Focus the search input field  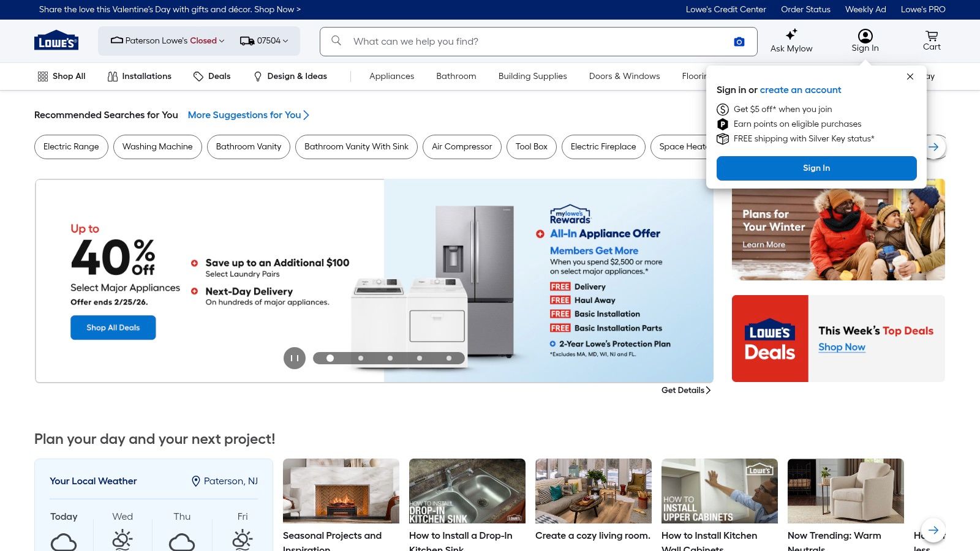(x=538, y=42)
